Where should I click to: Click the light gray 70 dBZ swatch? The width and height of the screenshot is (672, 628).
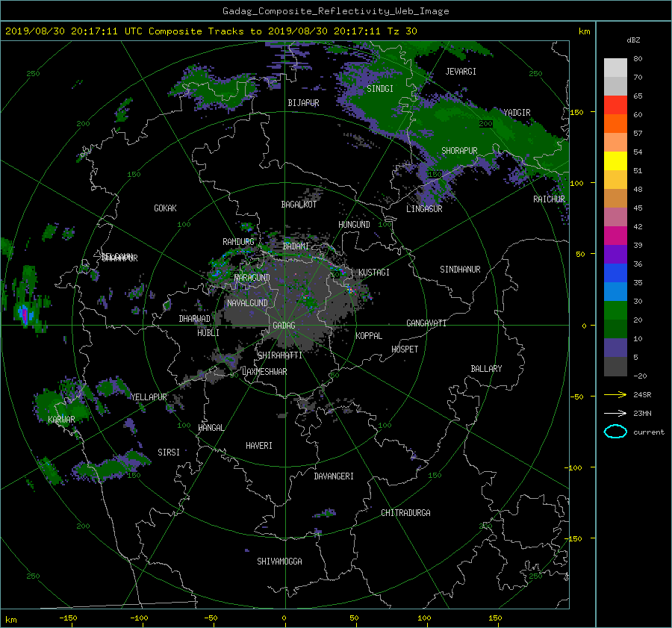tap(615, 68)
